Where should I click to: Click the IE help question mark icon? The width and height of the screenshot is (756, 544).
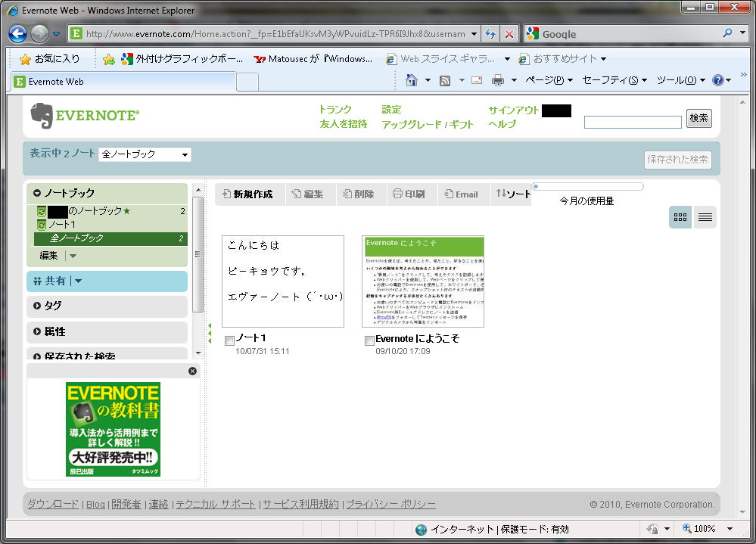718,80
